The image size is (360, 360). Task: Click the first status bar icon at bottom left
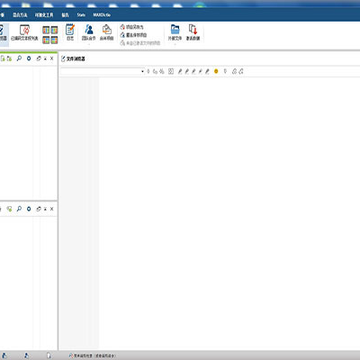5,356
